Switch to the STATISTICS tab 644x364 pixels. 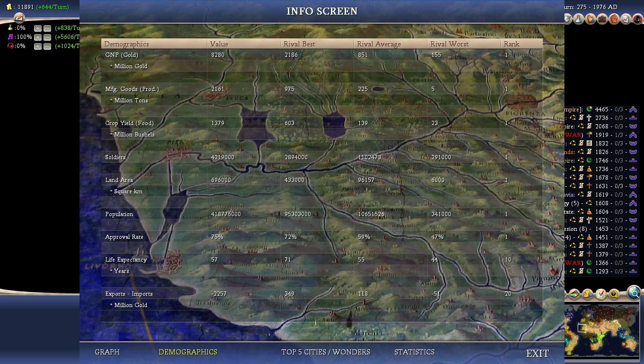[414, 352]
